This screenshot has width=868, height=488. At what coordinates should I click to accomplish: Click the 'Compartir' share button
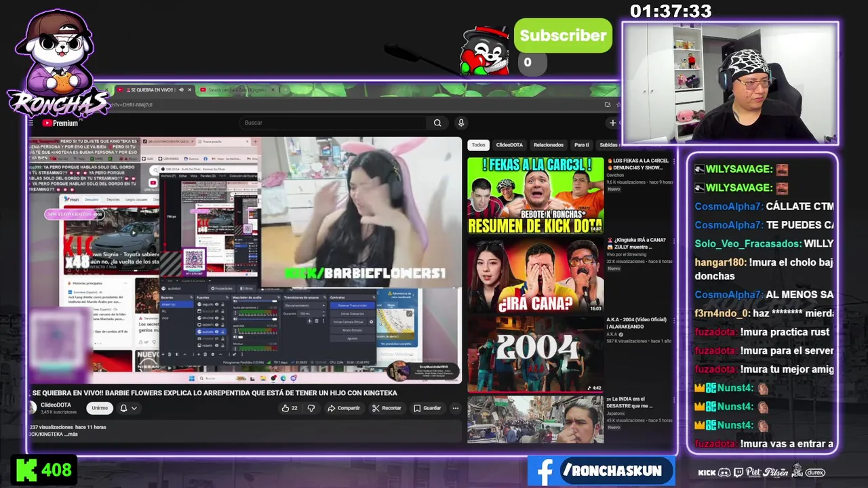point(344,408)
